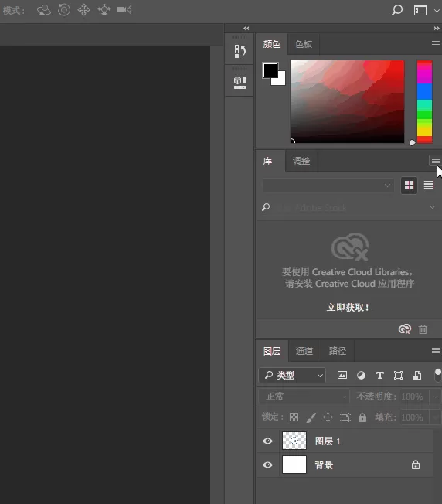Viewport: 442px width, 504px height.
Task: Show library items as grid icons
Action: [409, 186]
